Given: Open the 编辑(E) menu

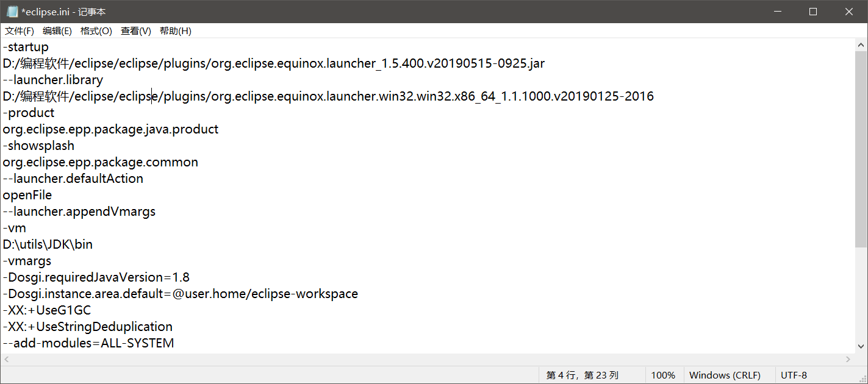Looking at the screenshot, I should pyautogui.click(x=57, y=30).
